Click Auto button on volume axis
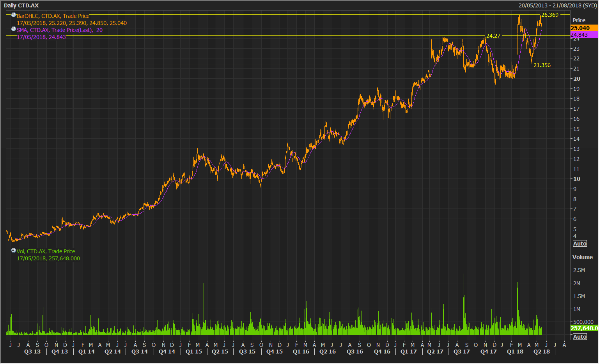Viewport: 599px width, 364px height. point(580,337)
